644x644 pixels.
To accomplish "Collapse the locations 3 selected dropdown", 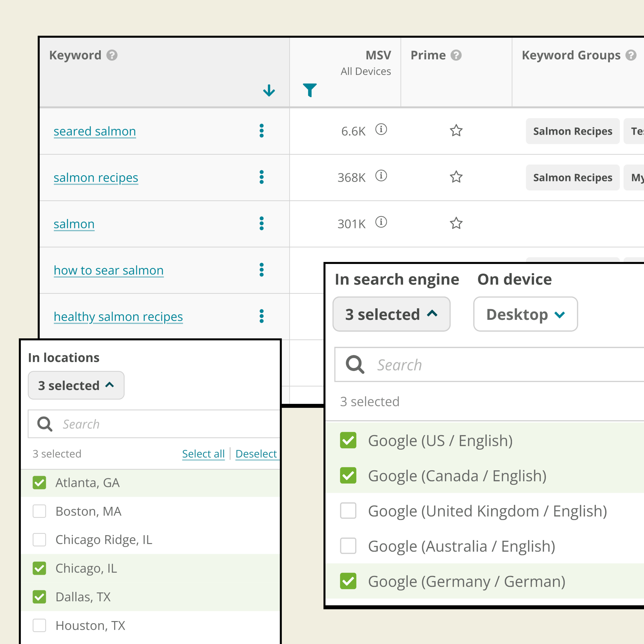I will 76,385.
